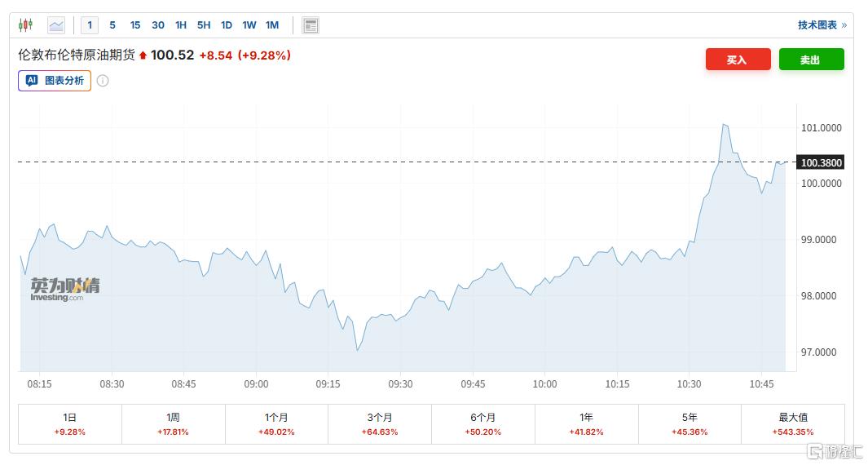The image size is (868, 465).
Task: Click the 100.3800 current price label
Action: 822,162
